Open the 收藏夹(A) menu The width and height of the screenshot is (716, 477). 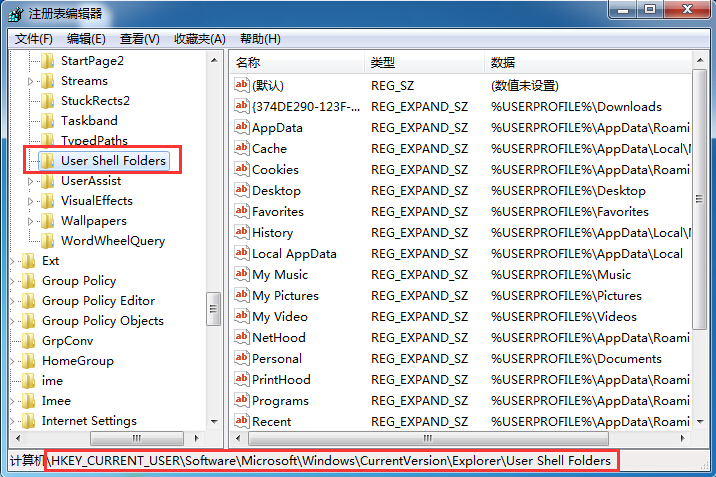(199, 39)
